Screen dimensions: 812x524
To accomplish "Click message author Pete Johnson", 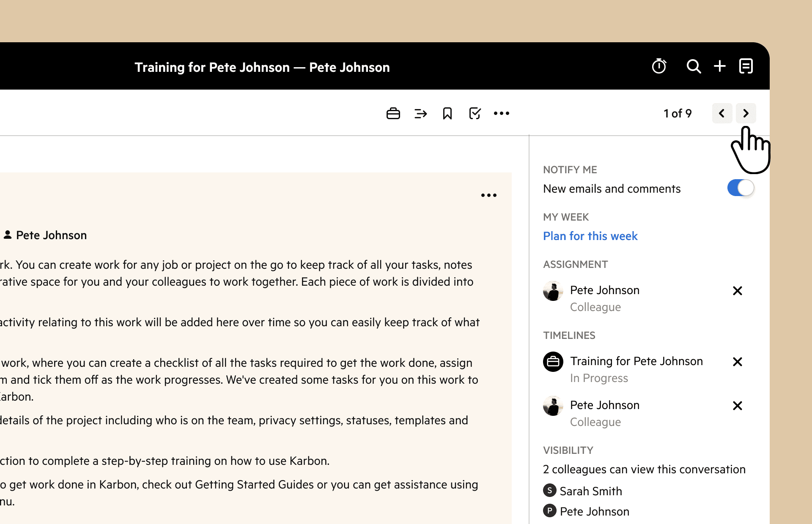I will [x=51, y=235].
